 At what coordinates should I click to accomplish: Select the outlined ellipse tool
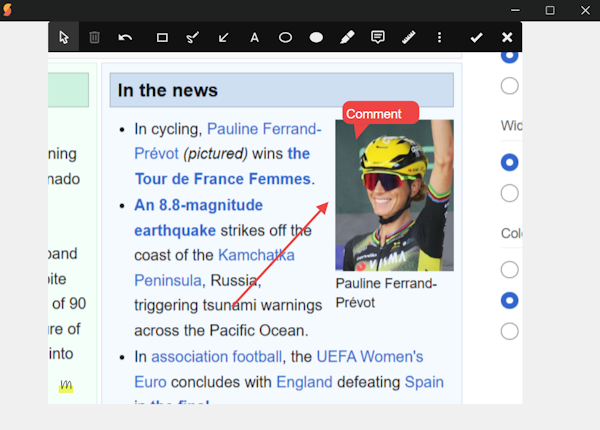tap(285, 37)
